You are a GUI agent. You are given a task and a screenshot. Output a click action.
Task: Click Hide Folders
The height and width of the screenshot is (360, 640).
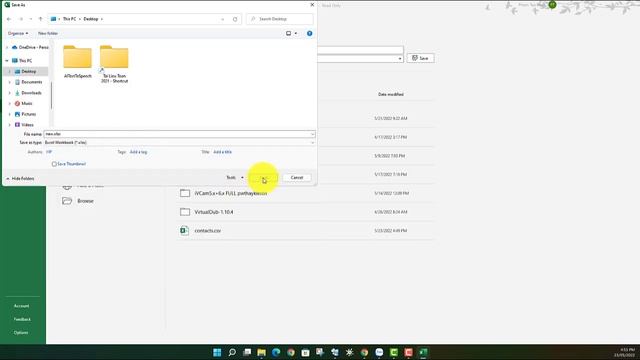pyautogui.click(x=20, y=178)
